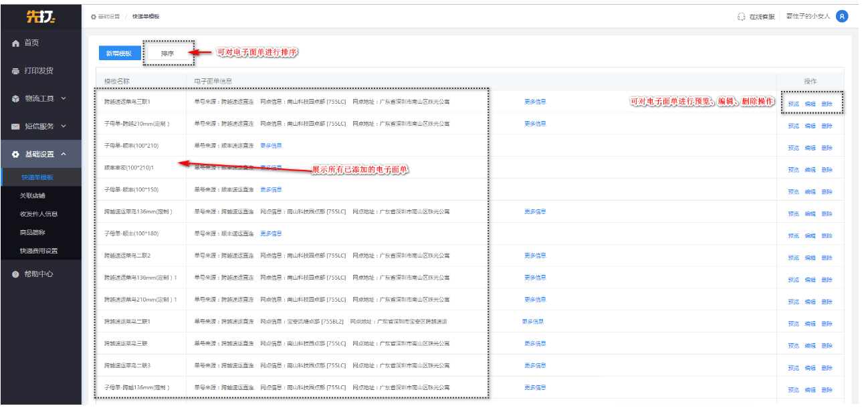Open the blue user avatar icon
This screenshot has height=414, width=868.
tap(842, 16)
